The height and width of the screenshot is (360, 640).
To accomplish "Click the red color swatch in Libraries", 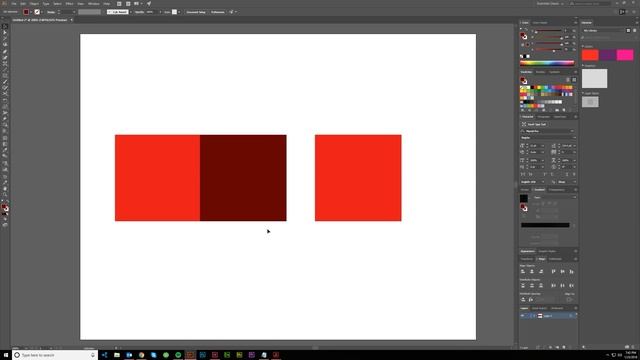I will pos(590,55).
